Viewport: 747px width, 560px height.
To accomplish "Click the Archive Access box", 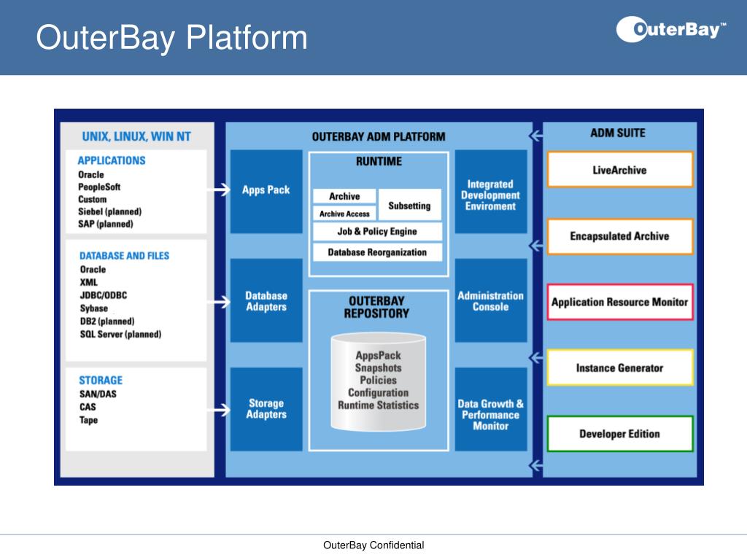I will (344, 214).
